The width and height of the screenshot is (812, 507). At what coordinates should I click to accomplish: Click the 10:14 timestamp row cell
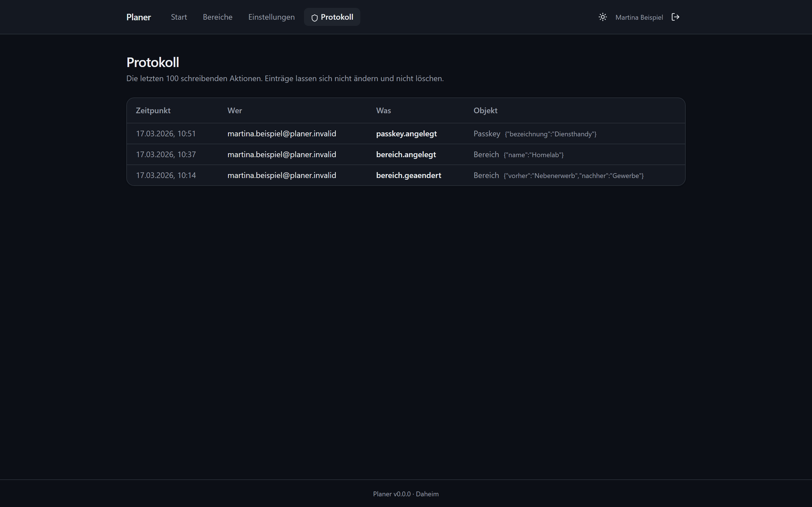(166, 175)
